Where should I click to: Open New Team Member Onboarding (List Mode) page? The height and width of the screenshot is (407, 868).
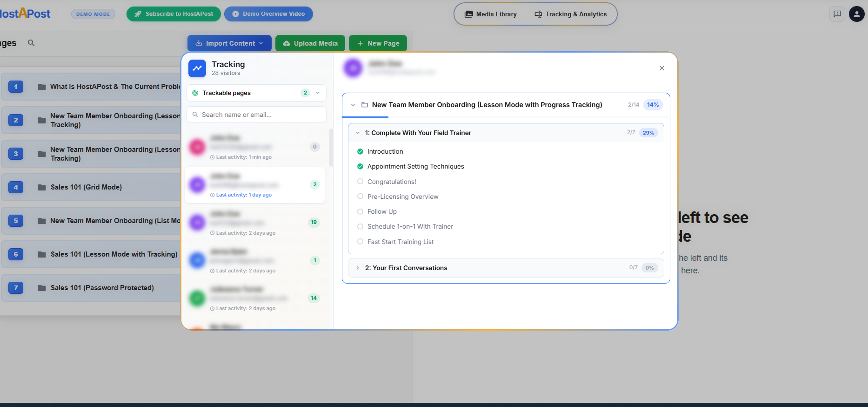coord(91,221)
